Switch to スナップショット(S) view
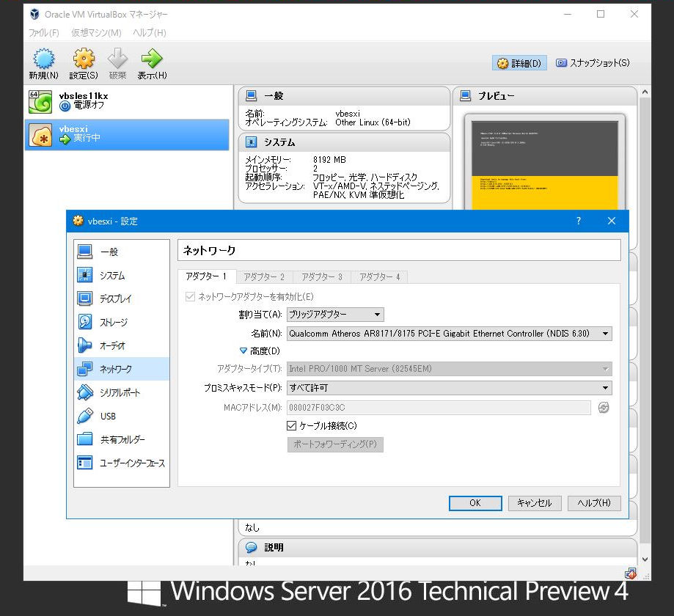The image size is (674, 616). [593, 63]
